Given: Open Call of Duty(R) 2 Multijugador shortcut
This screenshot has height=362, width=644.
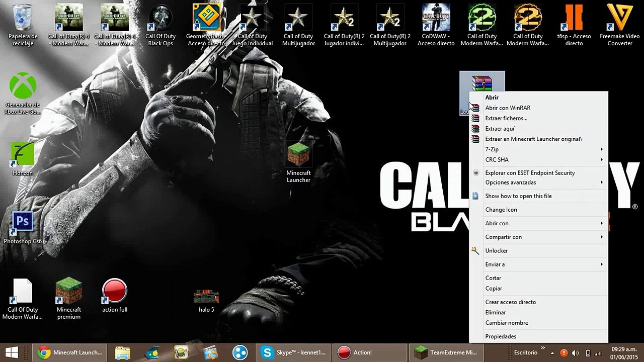Looking at the screenshot, I should point(390,25).
